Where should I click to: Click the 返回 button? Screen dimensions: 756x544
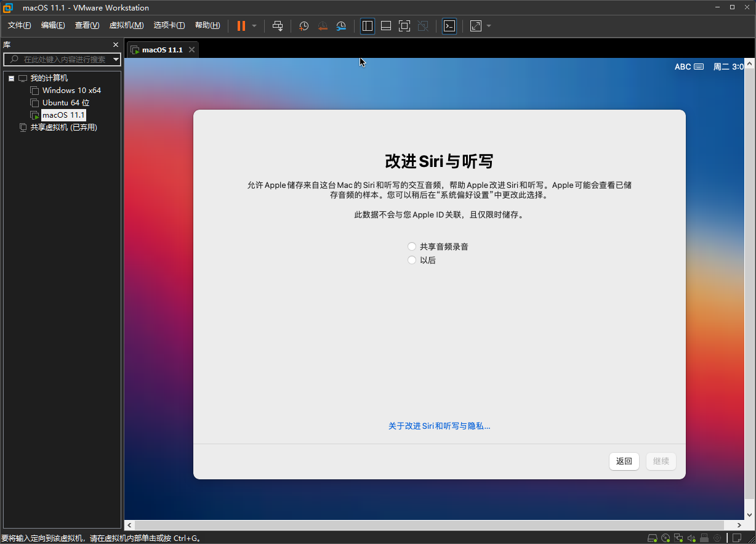(x=624, y=461)
